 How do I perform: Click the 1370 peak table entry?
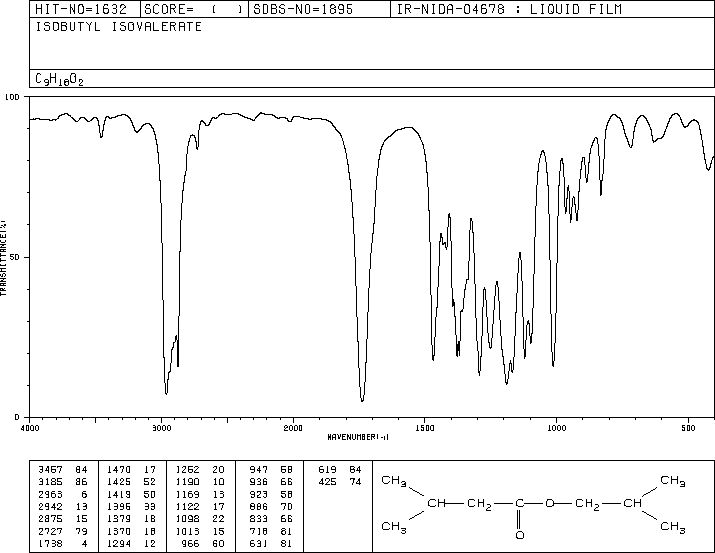(131, 531)
